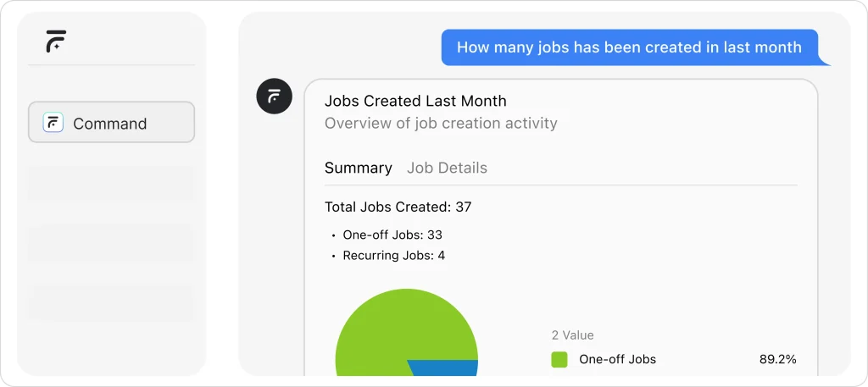Click the "Overview of job creation activity" subtitle
The image size is (868, 387).
tap(441, 123)
